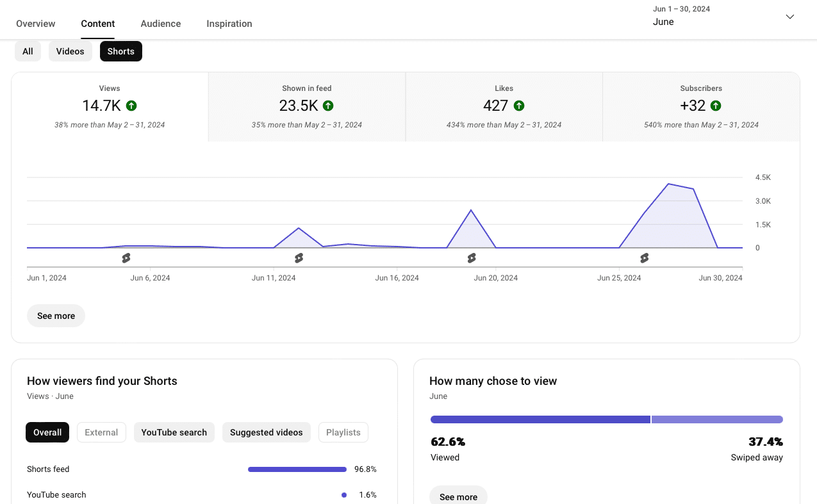Image resolution: width=817 pixels, height=504 pixels.
Task: Click the 37.4% swiped away value
Action: tap(766, 442)
